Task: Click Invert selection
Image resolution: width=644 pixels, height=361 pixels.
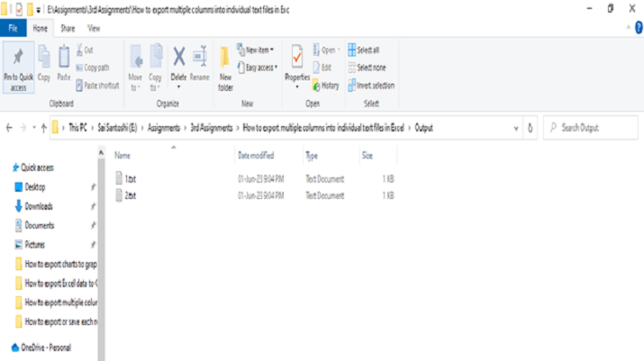Action: pyautogui.click(x=371, y=86)
